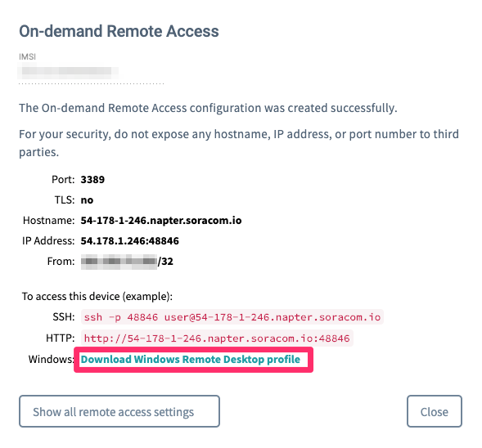Click the IP address 54.178.1.246:48846 value
Viewport: 482px width, 448px height.
130,240
